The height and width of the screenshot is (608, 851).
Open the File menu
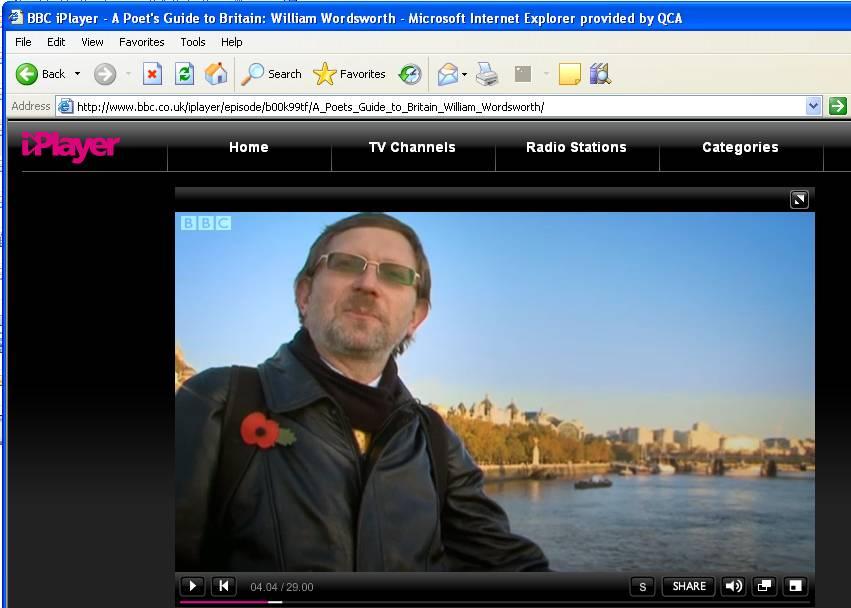point(23,42)
